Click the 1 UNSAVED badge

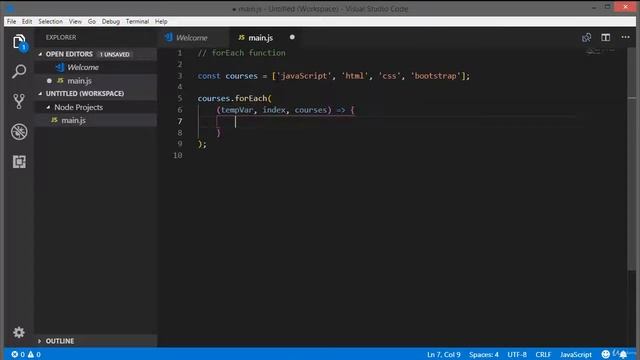115,54
